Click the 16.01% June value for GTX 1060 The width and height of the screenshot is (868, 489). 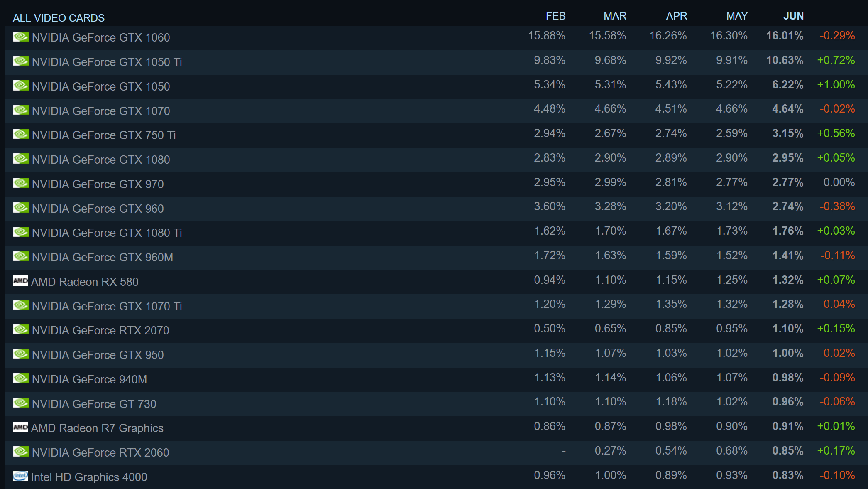point(785,36)
